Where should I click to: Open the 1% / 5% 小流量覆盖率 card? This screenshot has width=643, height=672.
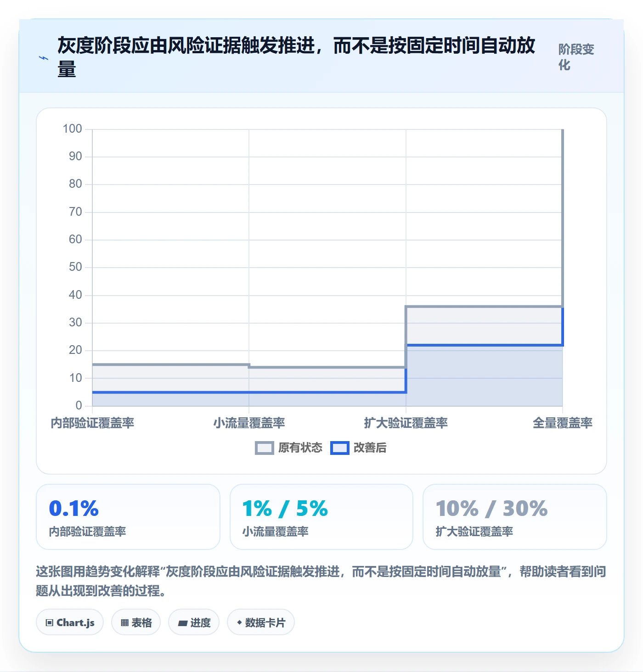tap(321, 517)
